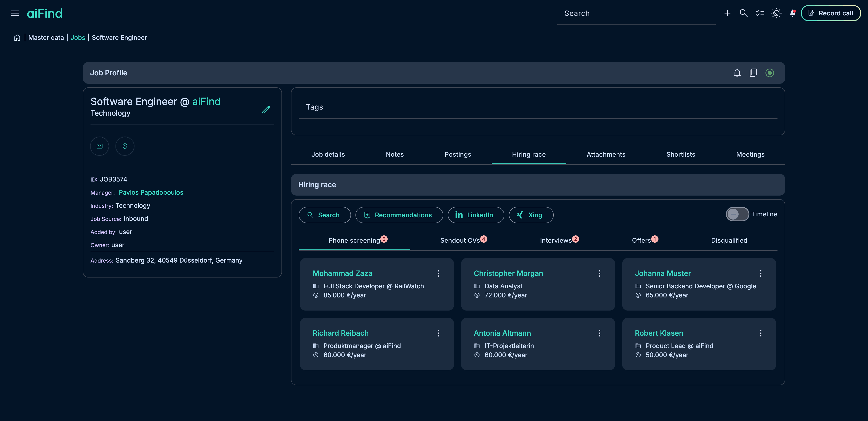Open notifications bell in top bar

(792, 13)
